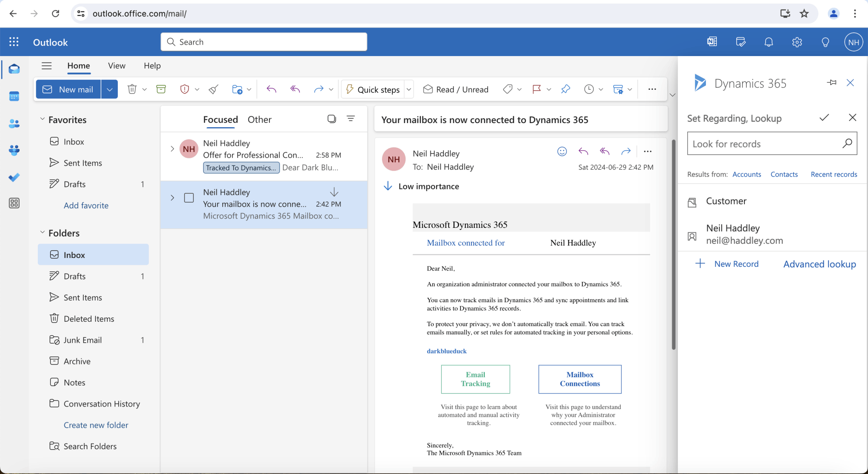Image resolution: width=868 pixels, height=474 pixels.
Task: Expand the Offer for Professional conversation thread
Action: pyautogui.click(x=172, y=149)
